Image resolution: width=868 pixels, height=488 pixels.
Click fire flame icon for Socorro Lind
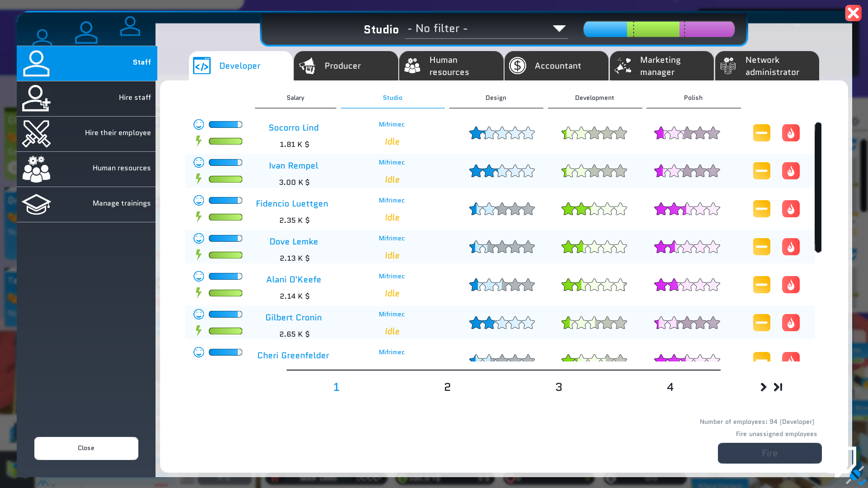(791, 133)
